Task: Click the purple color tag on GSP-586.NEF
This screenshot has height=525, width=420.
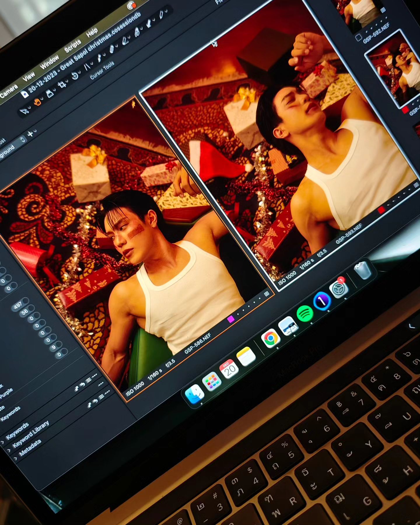Action: click(x=231, y=319)
